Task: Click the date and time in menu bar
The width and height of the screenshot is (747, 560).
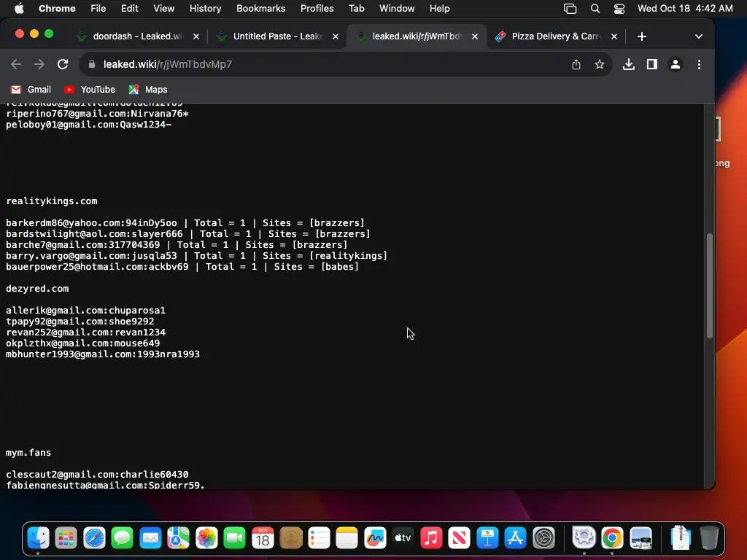Action: point(685,9)
